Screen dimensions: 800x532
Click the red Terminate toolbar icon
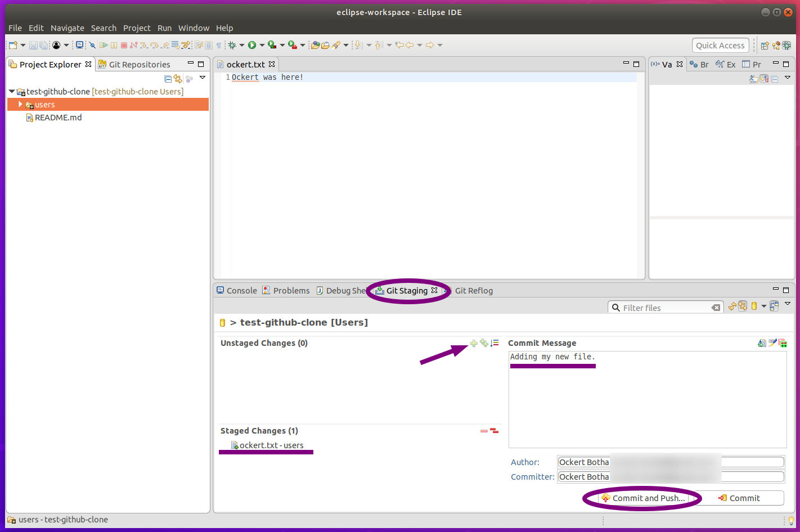point(124,45)
